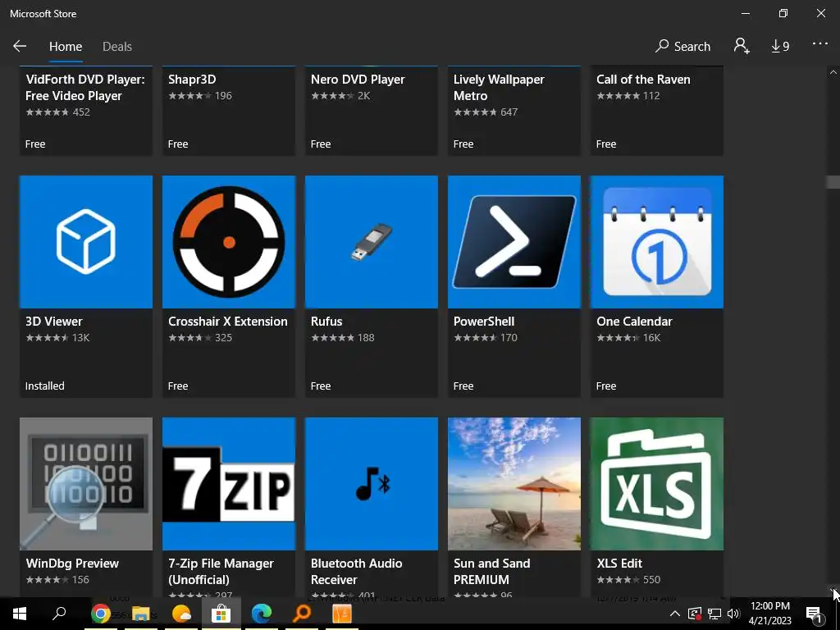Click the 170 rating under PowerShell
Image resolution: width=840 pixels, height=630 pixels.
click(509, 337)
